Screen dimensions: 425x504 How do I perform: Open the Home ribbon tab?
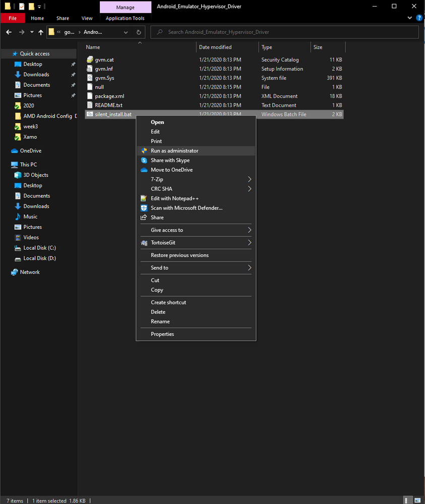[x=37, y=18]
